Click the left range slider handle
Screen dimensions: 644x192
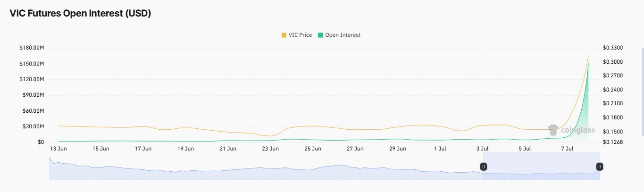click(x=484, y=167)
